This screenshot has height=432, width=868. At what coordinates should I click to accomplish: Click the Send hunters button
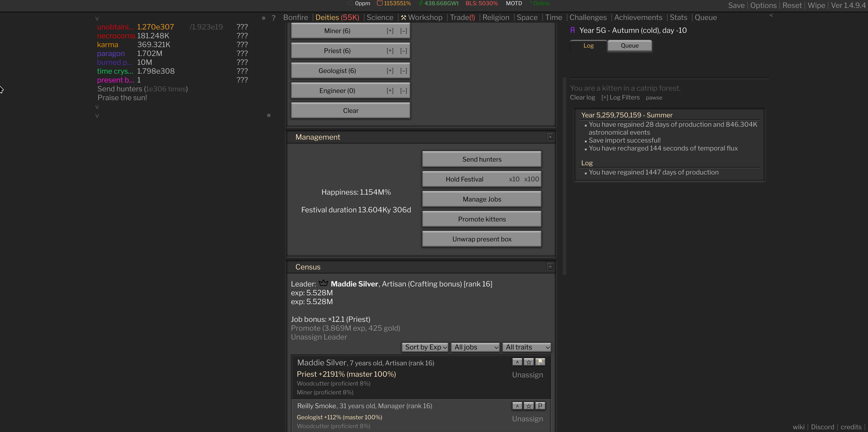(482, 159)
